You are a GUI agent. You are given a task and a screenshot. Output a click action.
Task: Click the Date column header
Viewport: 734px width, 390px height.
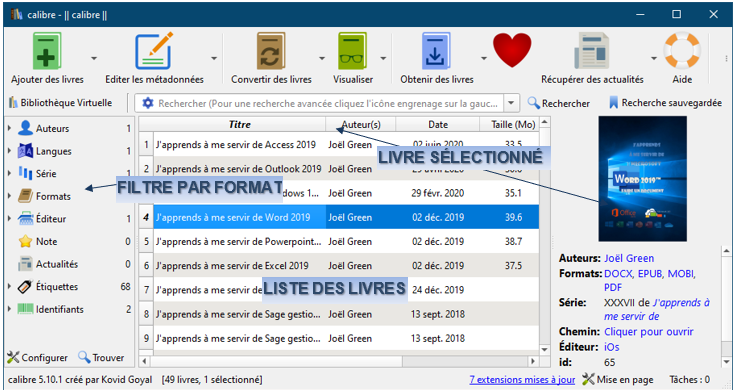[438, 125]
